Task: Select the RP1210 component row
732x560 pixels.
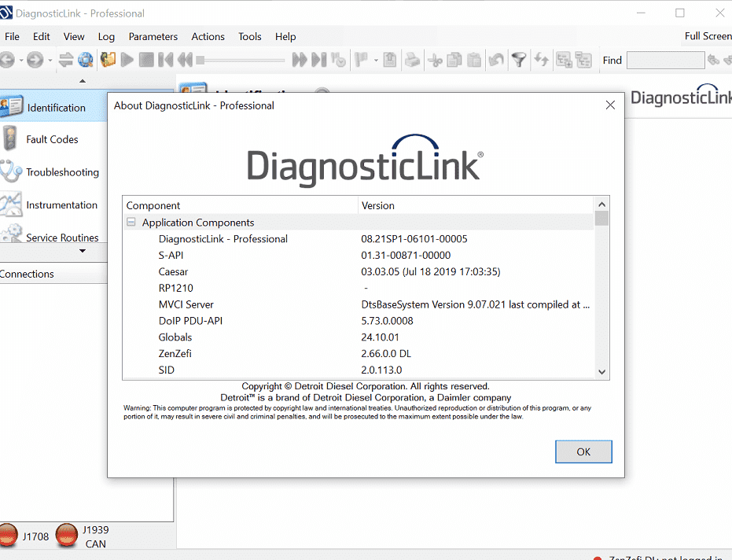Action: [x=359, y=288]
